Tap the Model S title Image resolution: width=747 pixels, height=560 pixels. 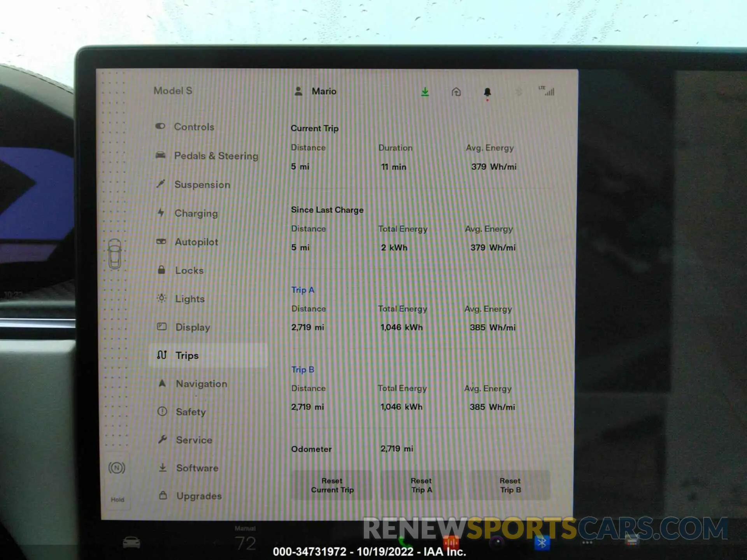[173, 91]
